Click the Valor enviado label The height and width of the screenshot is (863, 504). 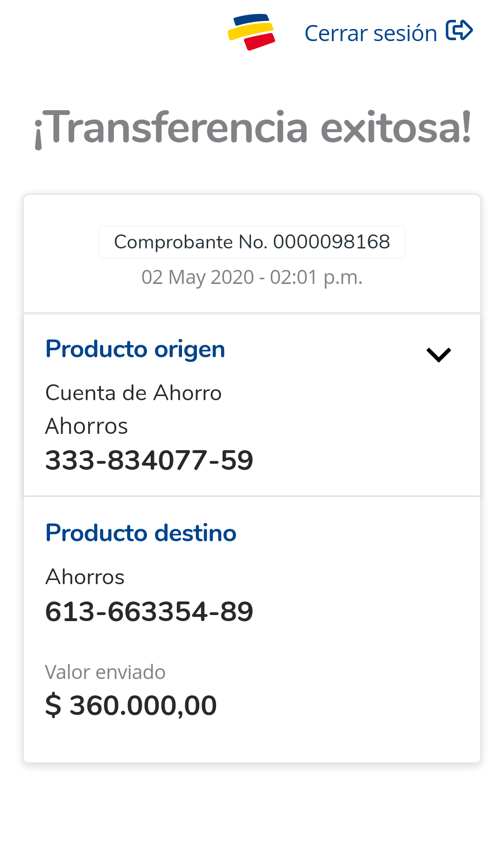105,672
